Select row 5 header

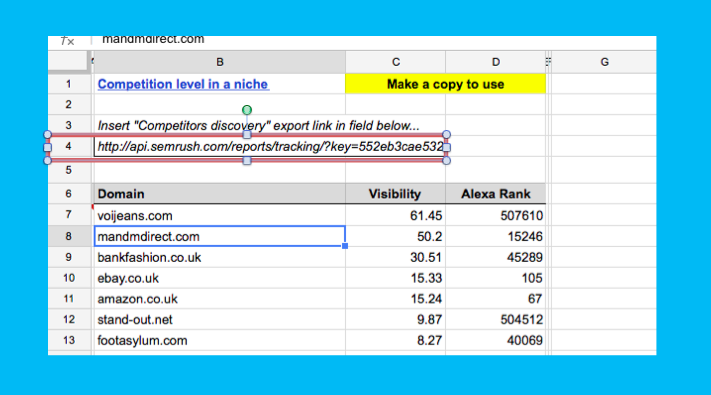[x=69, y=170]
